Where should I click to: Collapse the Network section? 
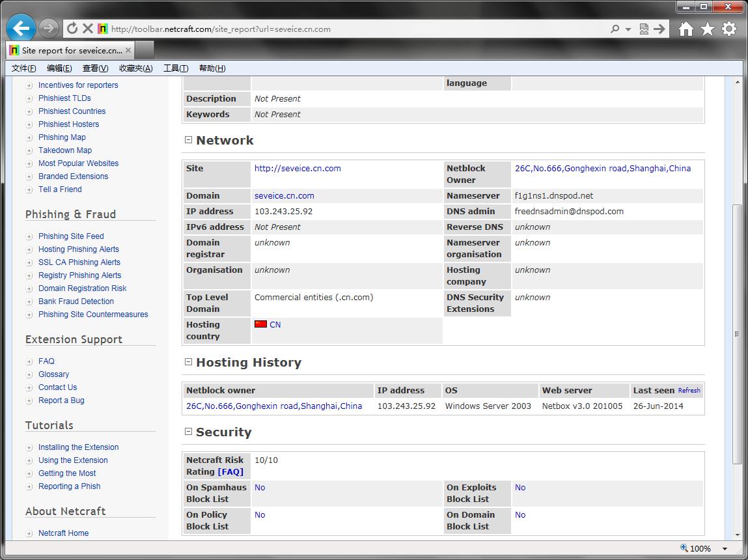tap(189, 140)
